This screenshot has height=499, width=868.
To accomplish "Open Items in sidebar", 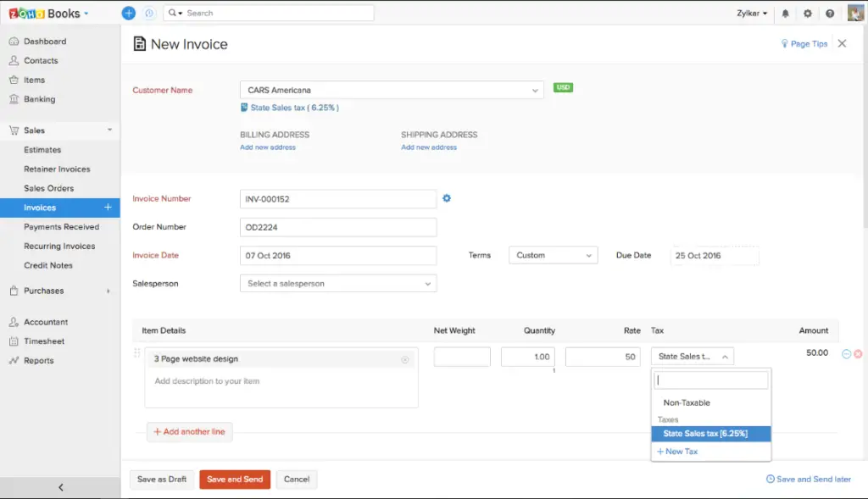I will pos(34,80).
